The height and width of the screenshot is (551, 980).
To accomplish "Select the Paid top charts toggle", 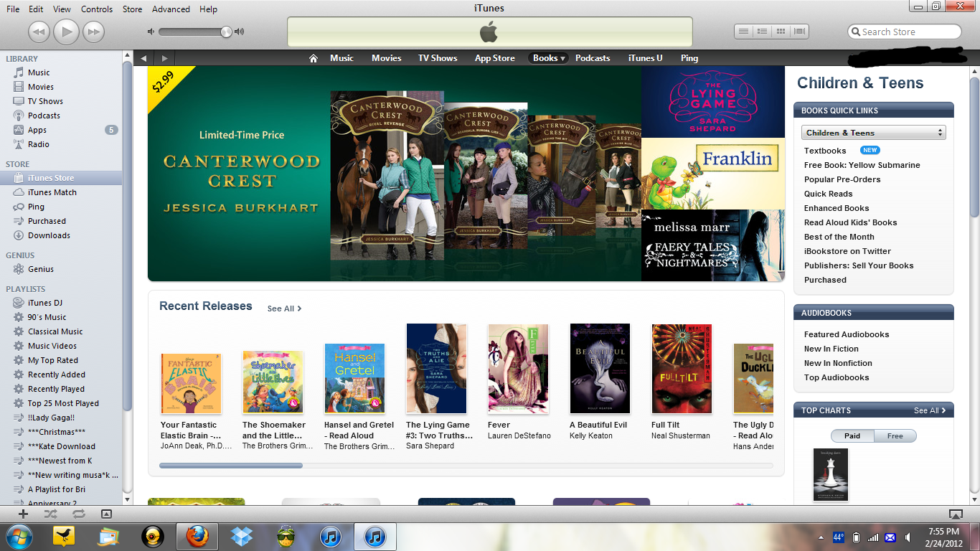I will coord(852,435).
